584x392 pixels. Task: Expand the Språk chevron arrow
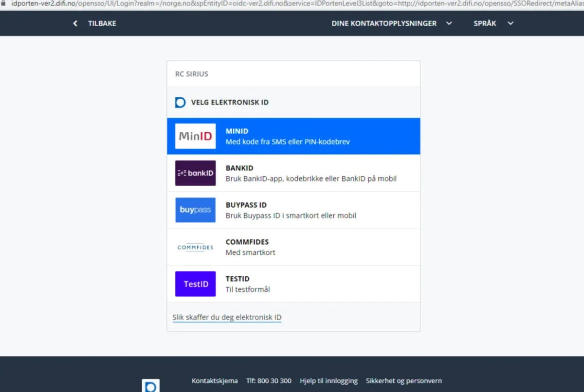coord(510,23)
